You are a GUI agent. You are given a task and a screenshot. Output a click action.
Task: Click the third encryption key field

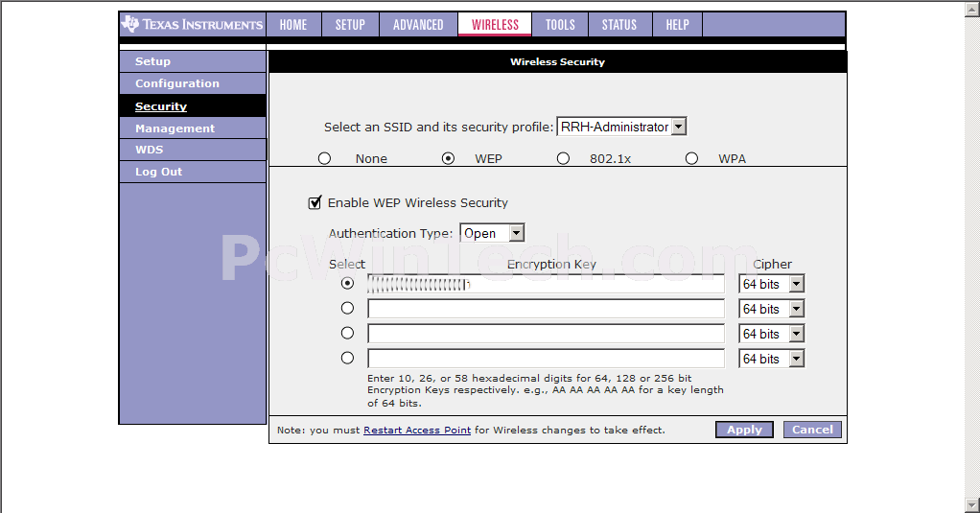tap(546, 334)
